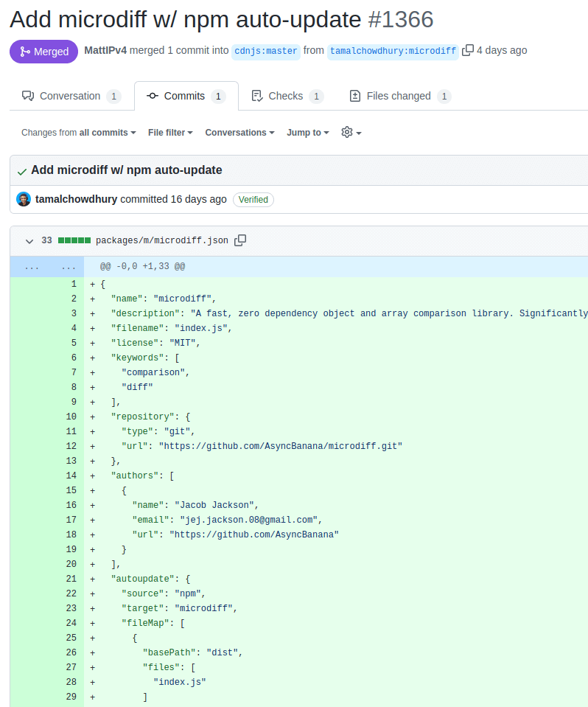Image resolution: width=588 pixels, height=707 pixels.
Task: Click the Verified signature badge
Action: (x=253, y=199)
